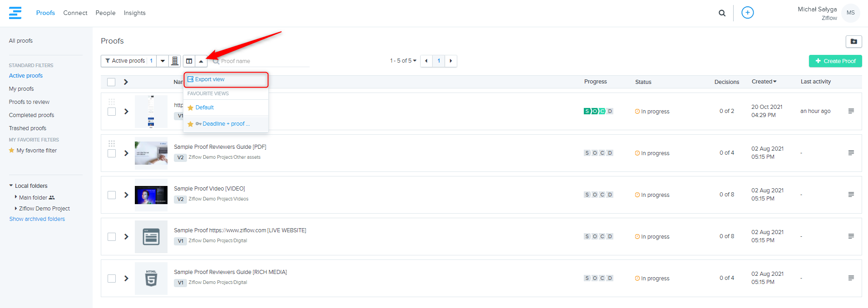
Task: Click the Ziflow logo icon
Action: (x=15, y=13)
